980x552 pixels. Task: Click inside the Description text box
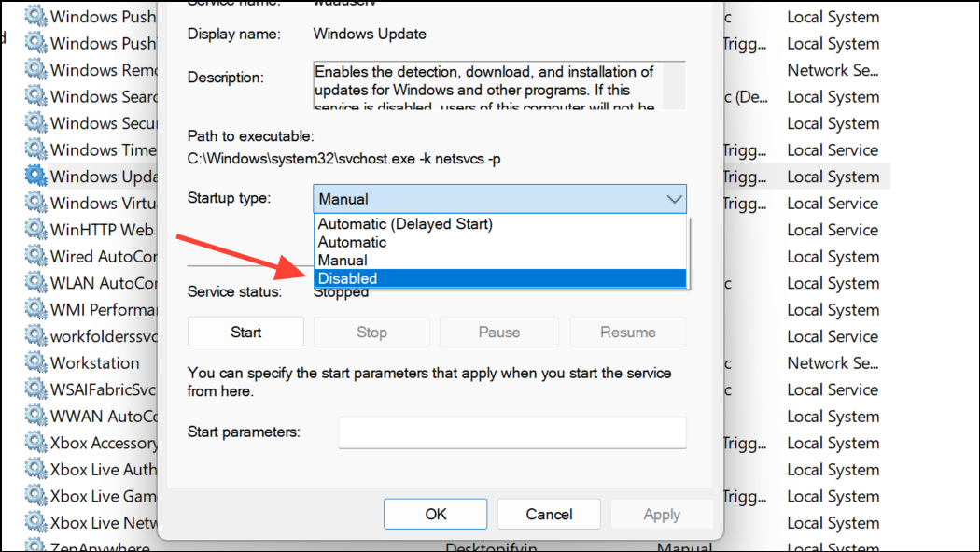coord(487,86)
